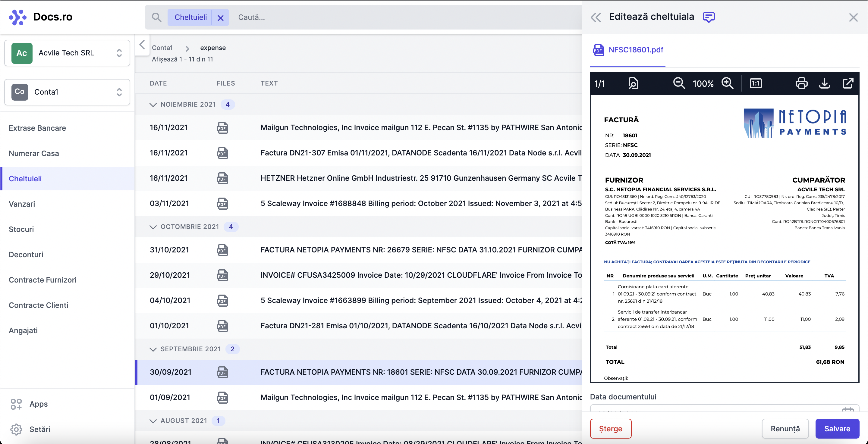The width and height of the screenshot is (868, 444).
Task: Click the DATE column header
Action: point(158,83)
